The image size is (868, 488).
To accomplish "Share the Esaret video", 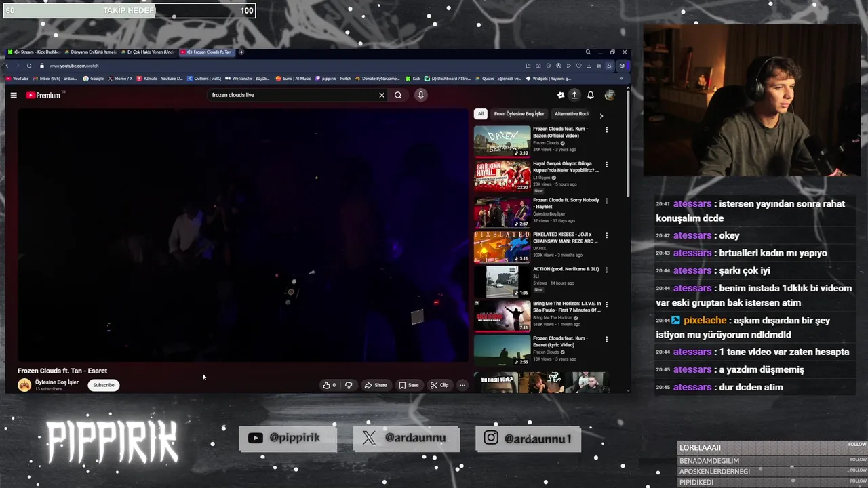I will [376, 385].
